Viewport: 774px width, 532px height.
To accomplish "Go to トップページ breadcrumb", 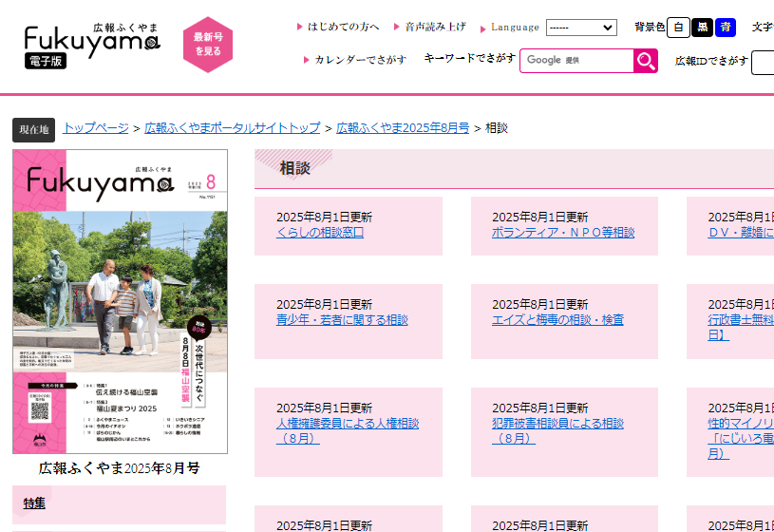I will point(96,128).
